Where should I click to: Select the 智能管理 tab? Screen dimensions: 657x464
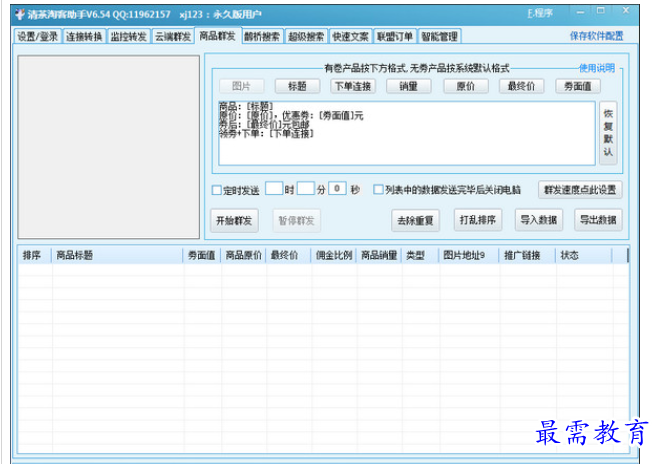[x=440, y=36]
